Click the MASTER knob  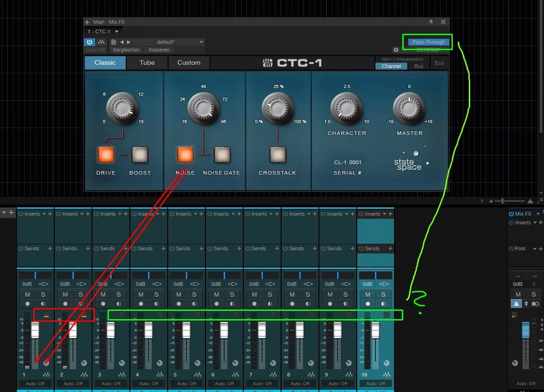[x=409, y=108]
